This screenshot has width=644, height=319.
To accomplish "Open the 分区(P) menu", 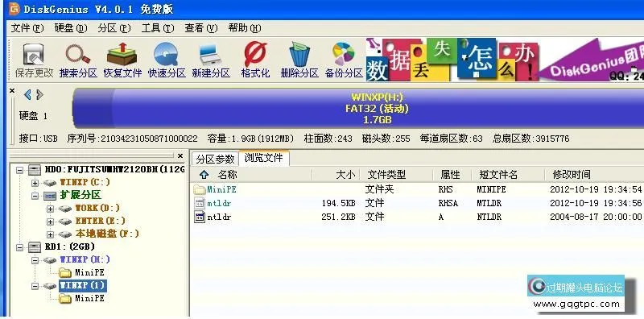I will (x=114, y=28).
